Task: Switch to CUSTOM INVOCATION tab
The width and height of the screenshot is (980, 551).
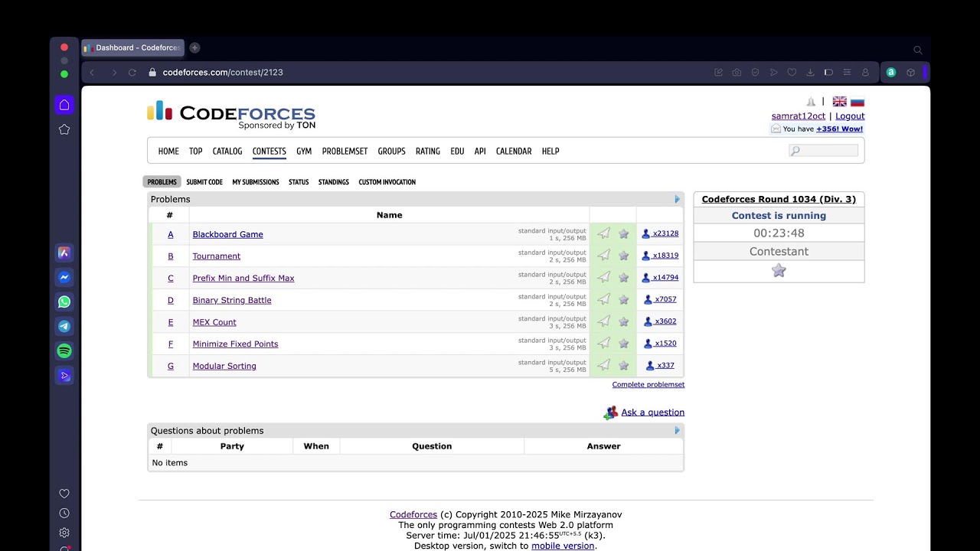Action: (x=387, y=182)
